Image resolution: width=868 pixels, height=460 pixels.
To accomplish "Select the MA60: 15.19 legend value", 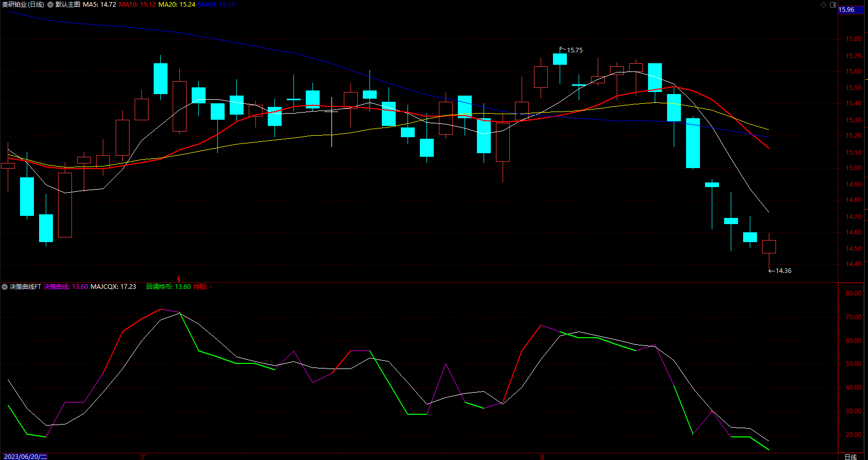I will tap(216, 5).
